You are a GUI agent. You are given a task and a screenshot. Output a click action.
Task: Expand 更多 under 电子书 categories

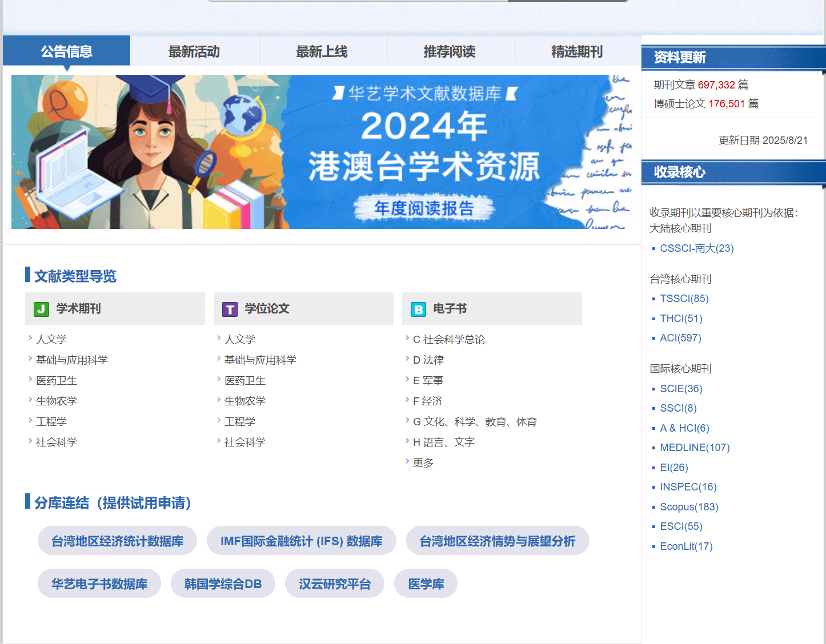point(424,462)
